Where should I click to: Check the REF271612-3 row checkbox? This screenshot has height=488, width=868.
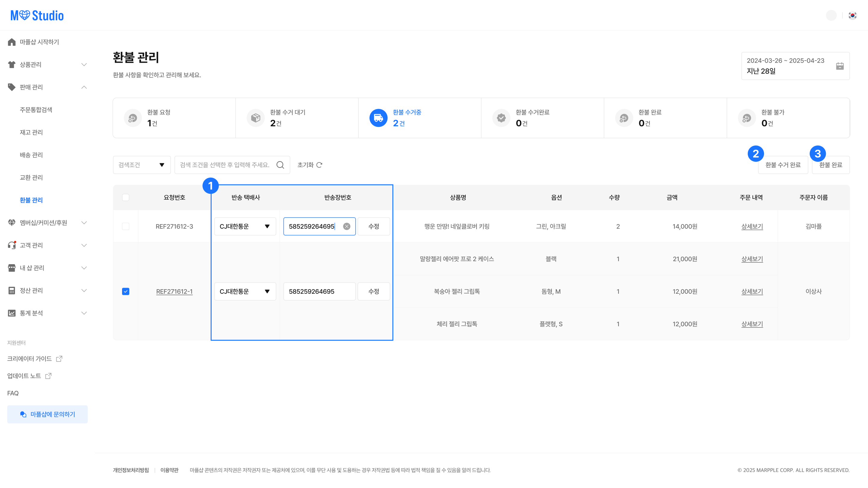tap(126, 226)
